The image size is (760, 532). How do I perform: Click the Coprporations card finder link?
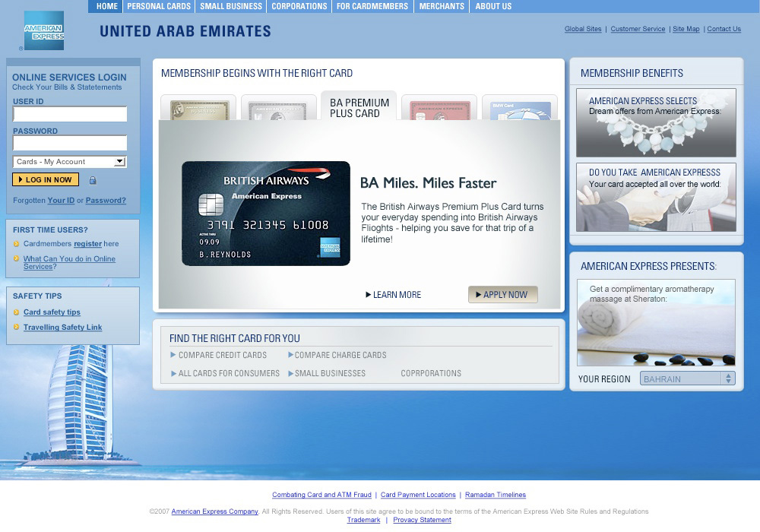pyautogui.click(x=431, y=374)
